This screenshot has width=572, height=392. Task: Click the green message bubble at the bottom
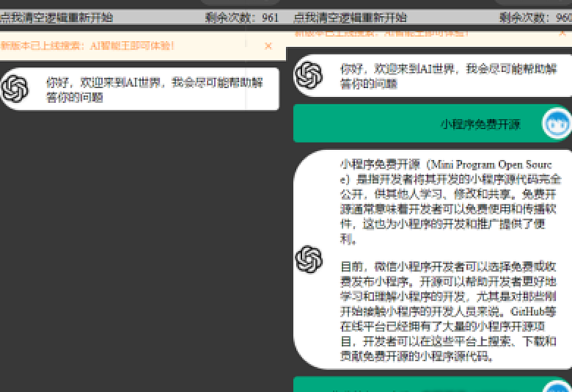(418, 386)
